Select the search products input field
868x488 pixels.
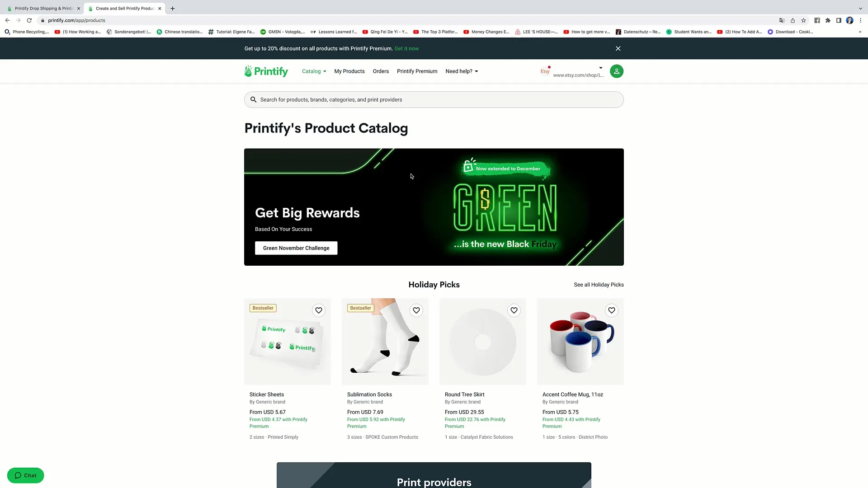pyautogui.click(x=434, y=99)
